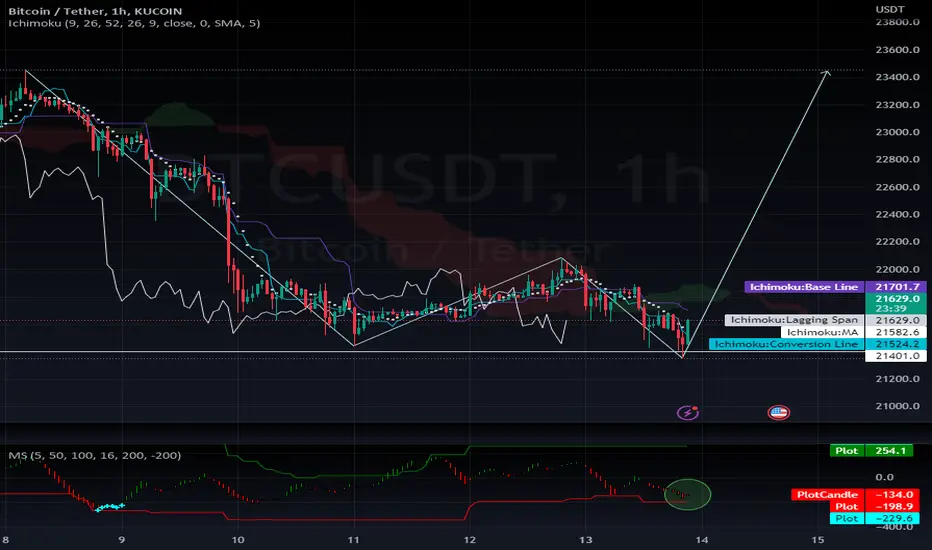Click the Ichimoku:Conversion Line label

786,344
